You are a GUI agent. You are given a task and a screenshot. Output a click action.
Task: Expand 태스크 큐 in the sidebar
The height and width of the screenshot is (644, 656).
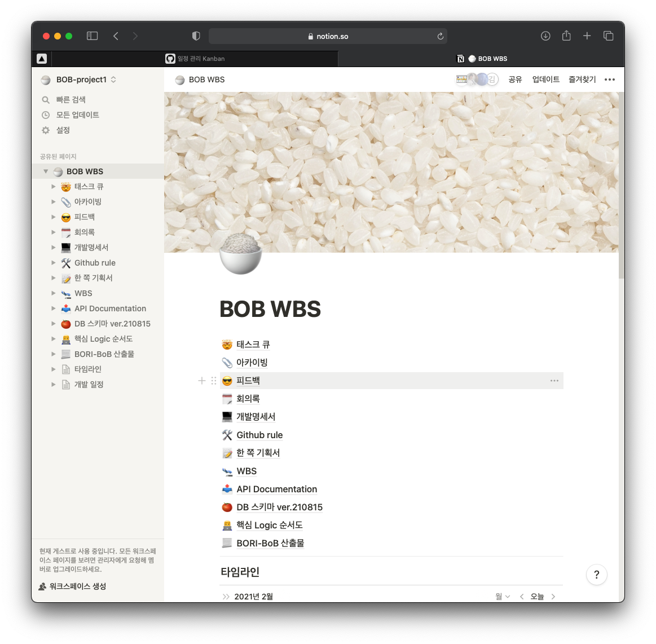[53, 187]
